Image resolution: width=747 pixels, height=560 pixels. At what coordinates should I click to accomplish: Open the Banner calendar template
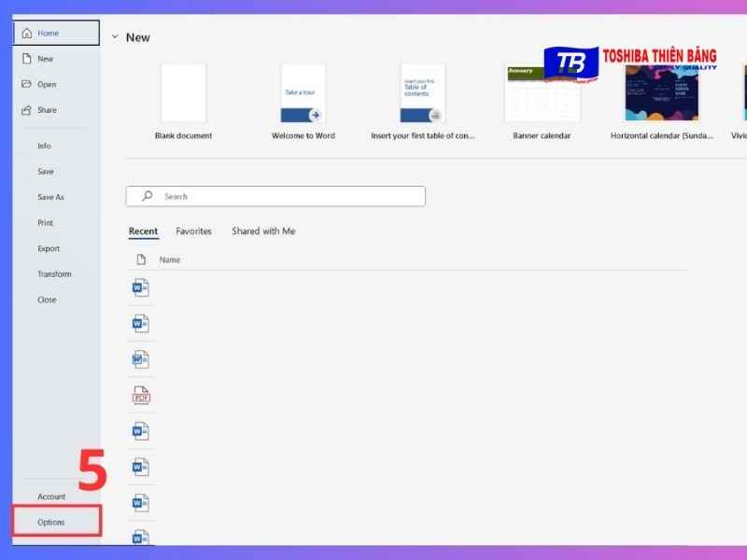[542, 93]
